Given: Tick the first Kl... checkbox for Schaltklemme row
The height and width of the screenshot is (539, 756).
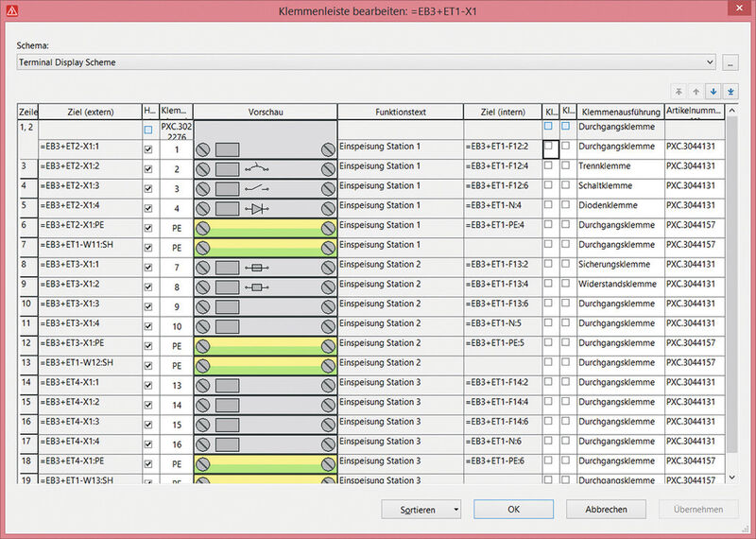Looking at the screenshot, I should tap(548, 184).
